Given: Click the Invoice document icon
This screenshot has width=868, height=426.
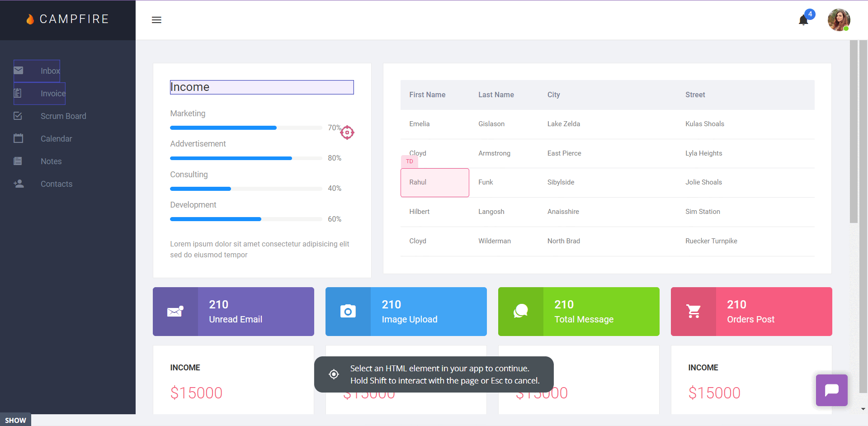Looking at the screenshot, I should [18, 93].
